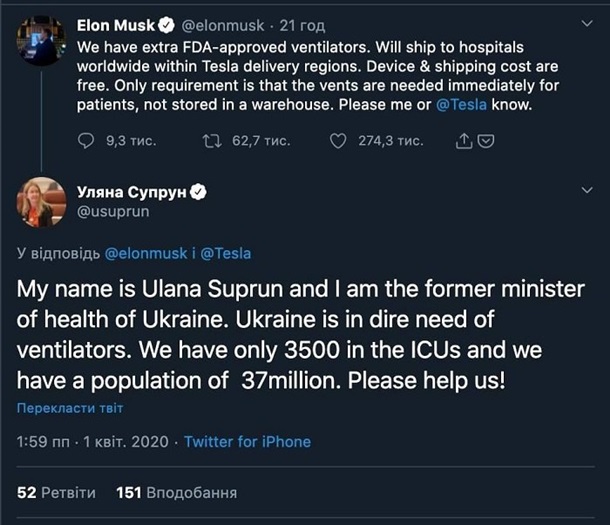Click @elonmusk in the 'У відповідь' line
Screen dimensions: 610x525
tap(146, 253)
